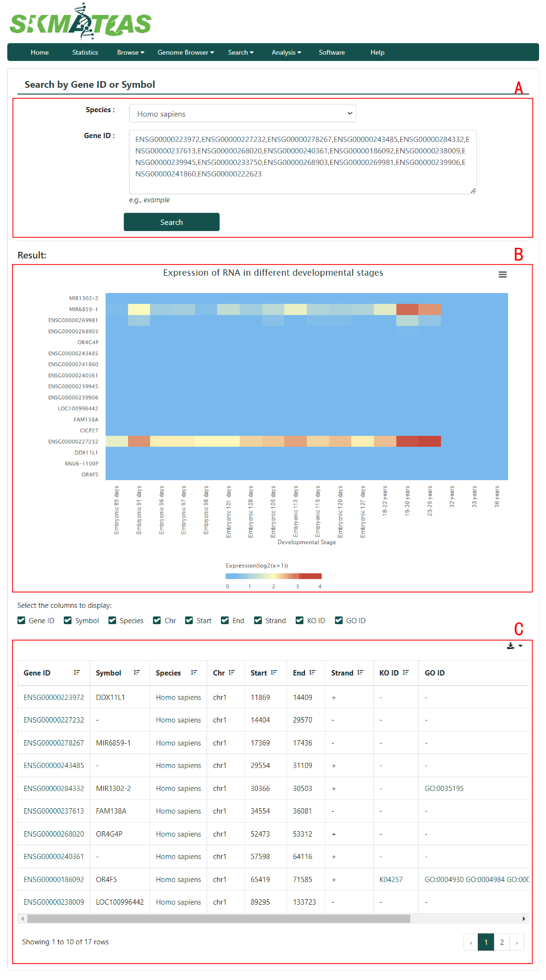This screenshot has height=980, width=546.
Task: Sort table by Species column icon
Action: [194, 672]
